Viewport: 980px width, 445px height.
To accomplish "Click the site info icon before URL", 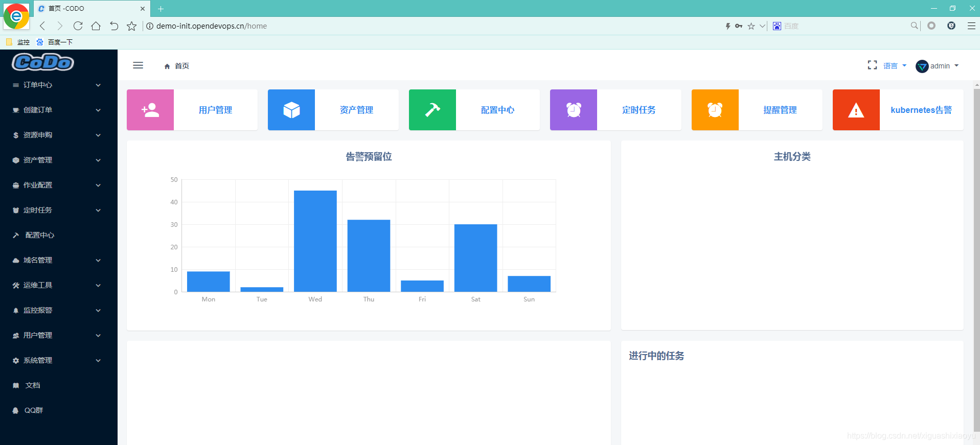I will [150, 26].
